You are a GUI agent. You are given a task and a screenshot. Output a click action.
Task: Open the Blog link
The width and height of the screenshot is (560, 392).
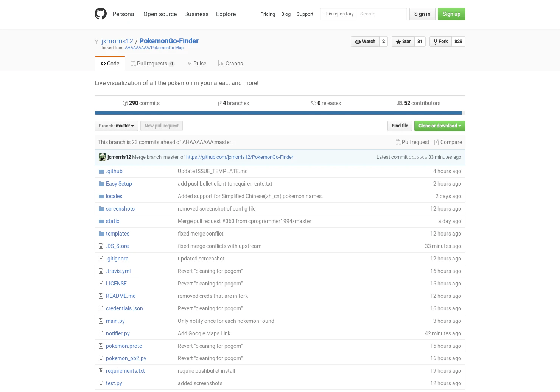pos(286,14)
